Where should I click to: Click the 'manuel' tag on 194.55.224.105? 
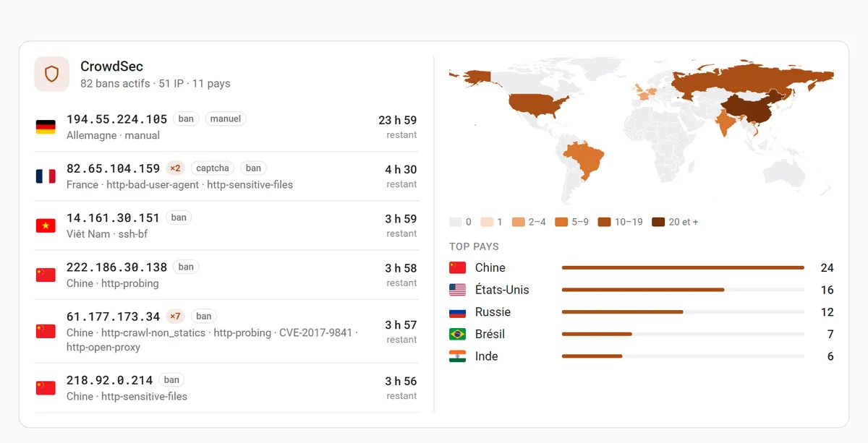click(226, 119)
